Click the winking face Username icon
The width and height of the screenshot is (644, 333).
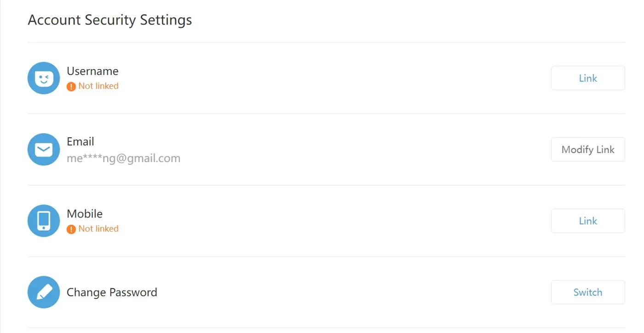pyautogui.click(x=44, y=78)
